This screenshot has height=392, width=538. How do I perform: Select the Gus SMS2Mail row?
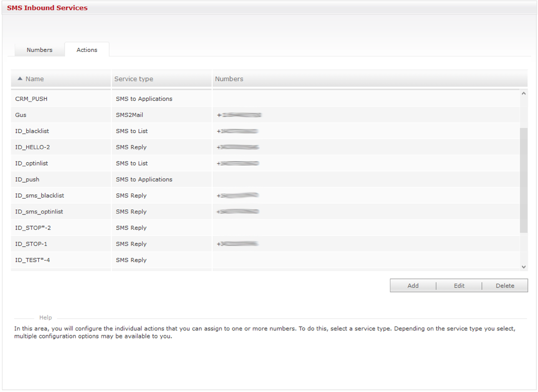21,115
